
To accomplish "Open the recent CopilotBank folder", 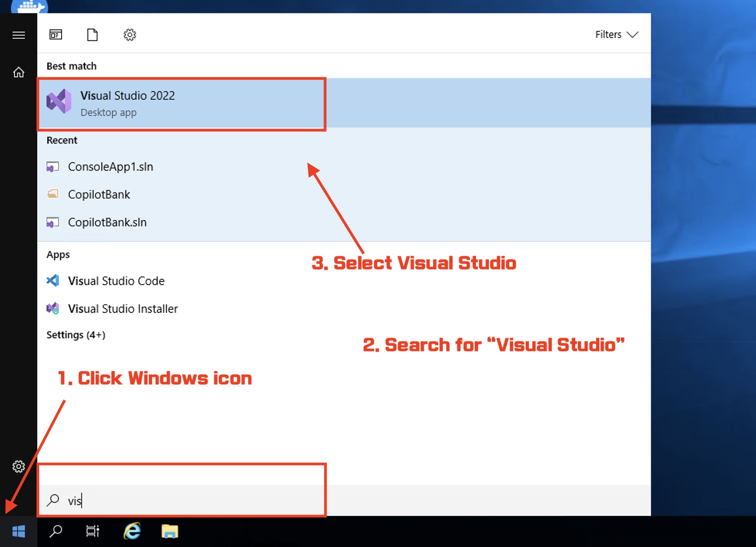I will [x=99, y=195].
